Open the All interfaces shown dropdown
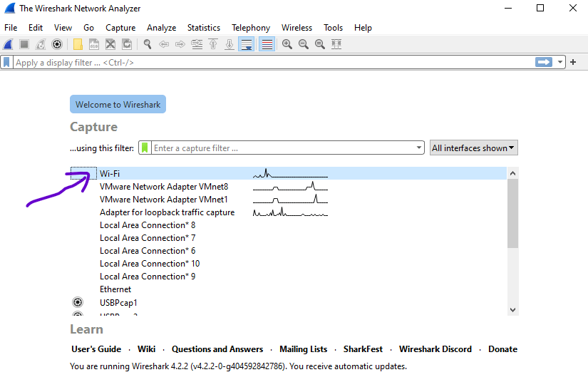 tap(474, 148)
